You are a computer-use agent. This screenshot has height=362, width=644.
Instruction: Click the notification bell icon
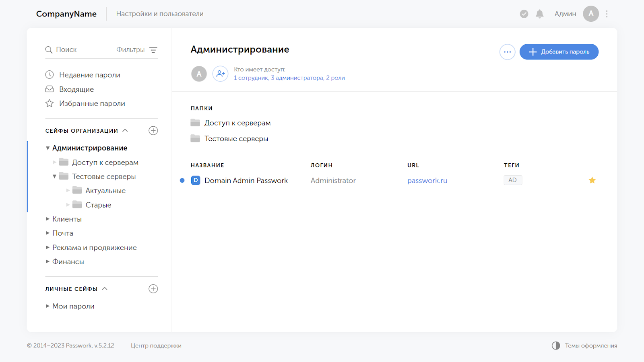click(x=540, y=14)
